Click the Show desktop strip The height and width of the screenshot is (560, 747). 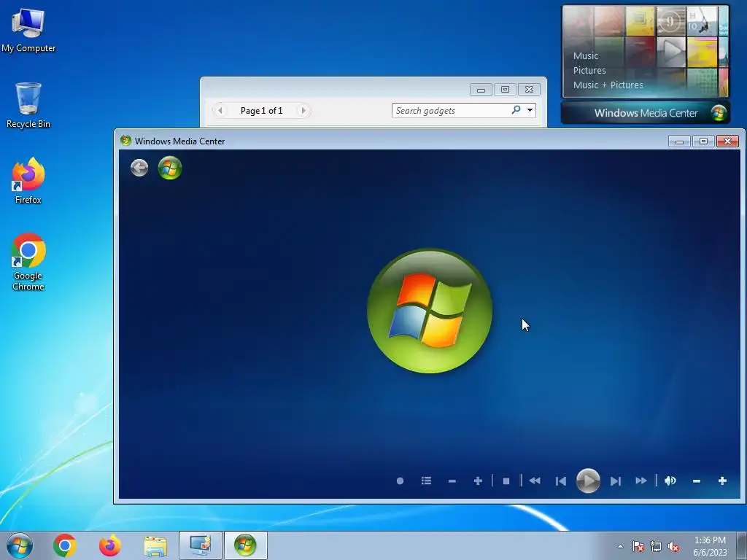point(741,545)
